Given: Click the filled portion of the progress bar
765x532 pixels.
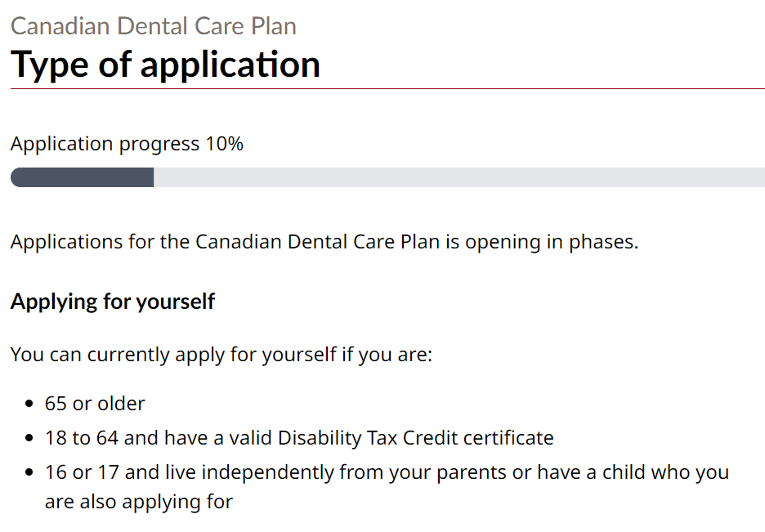Looking at the screenshot, I should (82, 177).
